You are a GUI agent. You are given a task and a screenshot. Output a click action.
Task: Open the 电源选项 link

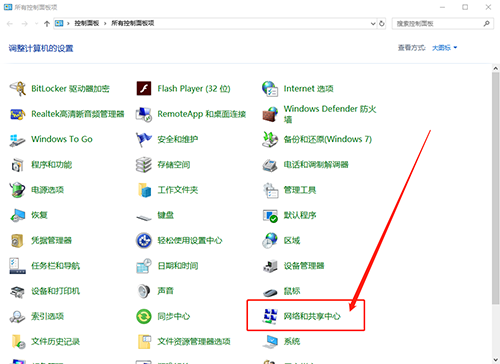(x=47, y=190)
